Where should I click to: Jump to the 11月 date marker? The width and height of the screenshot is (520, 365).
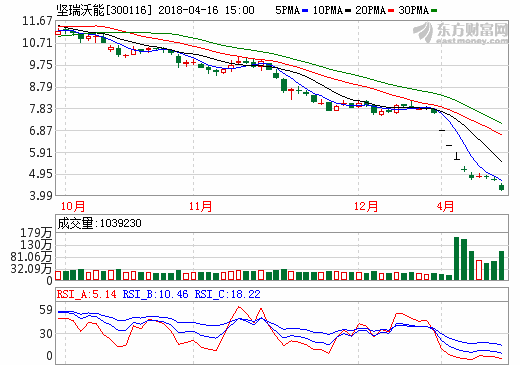pyautogui.click(x=200, y=206)
